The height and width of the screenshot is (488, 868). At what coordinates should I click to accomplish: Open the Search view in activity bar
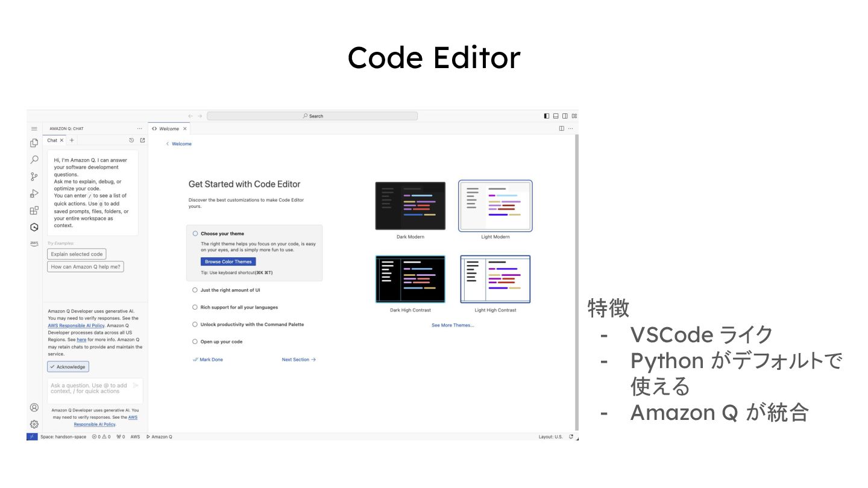[34, 160]
